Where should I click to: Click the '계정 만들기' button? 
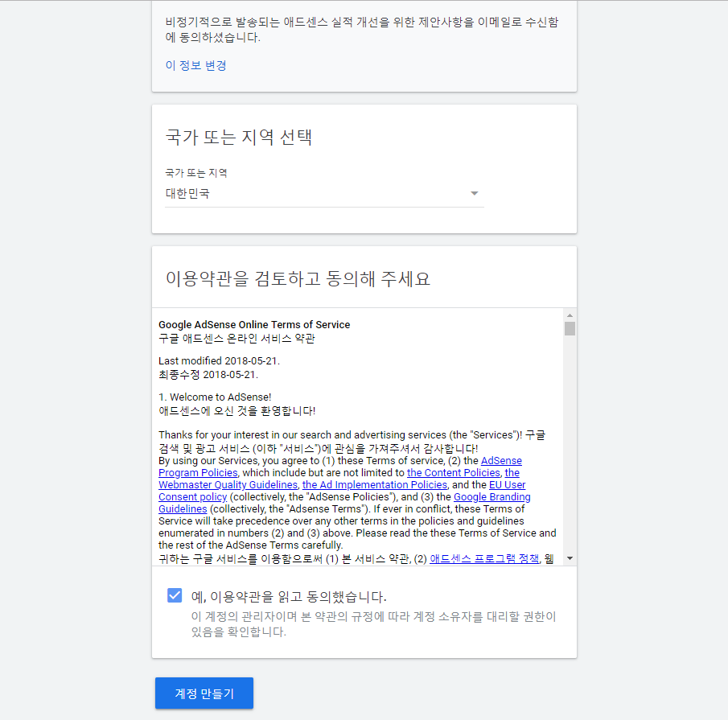tap(204, 693)
